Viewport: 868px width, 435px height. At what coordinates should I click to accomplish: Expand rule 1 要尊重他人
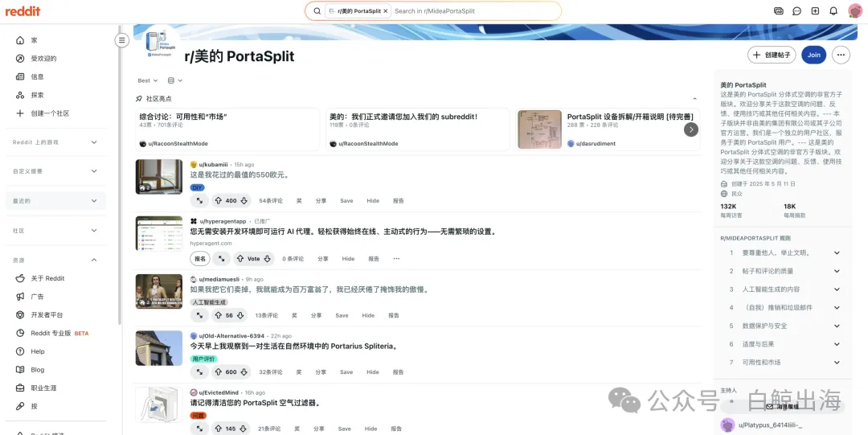coord(837,252)
